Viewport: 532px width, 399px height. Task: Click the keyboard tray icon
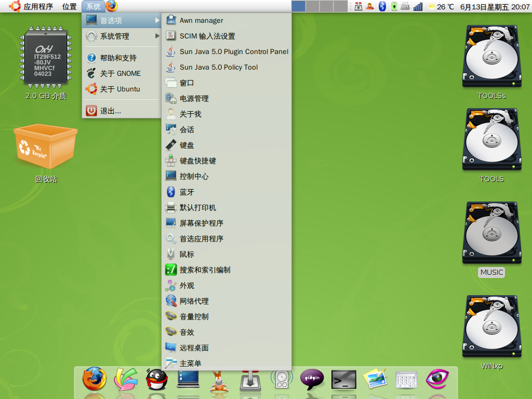point(405,6)
